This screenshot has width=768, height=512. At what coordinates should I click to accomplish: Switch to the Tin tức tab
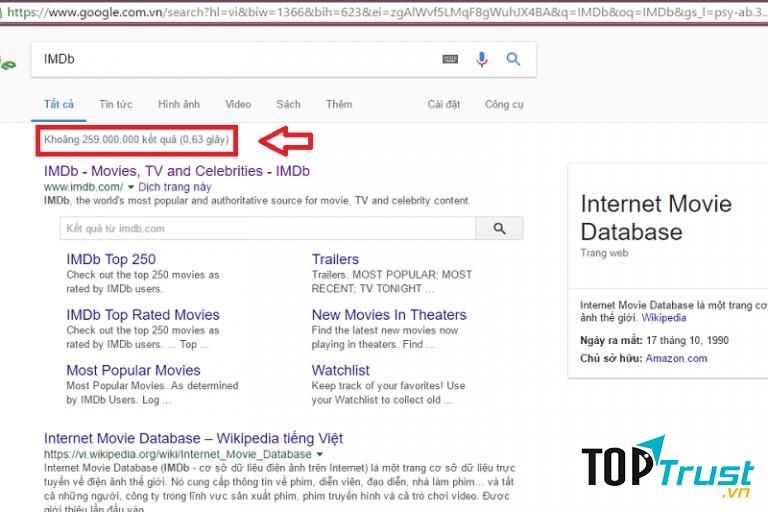click(x=116, y=104)
